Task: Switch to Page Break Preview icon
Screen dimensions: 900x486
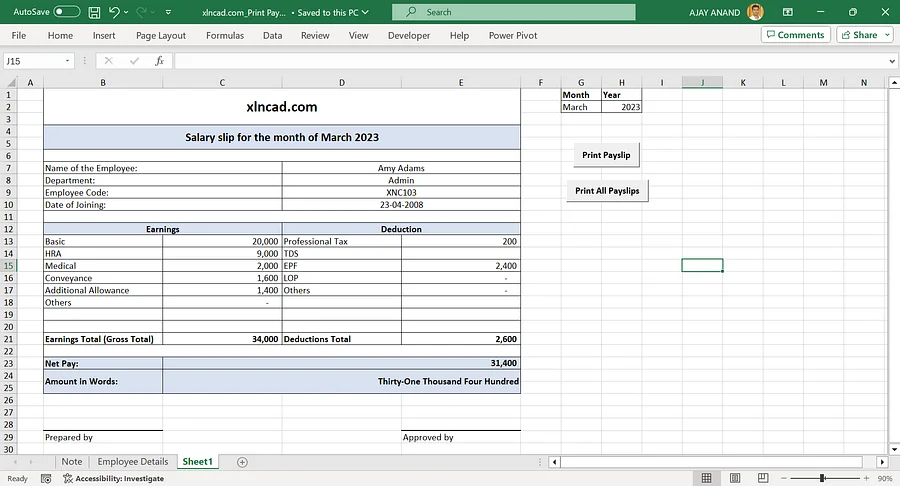Action: pos(763,478)
